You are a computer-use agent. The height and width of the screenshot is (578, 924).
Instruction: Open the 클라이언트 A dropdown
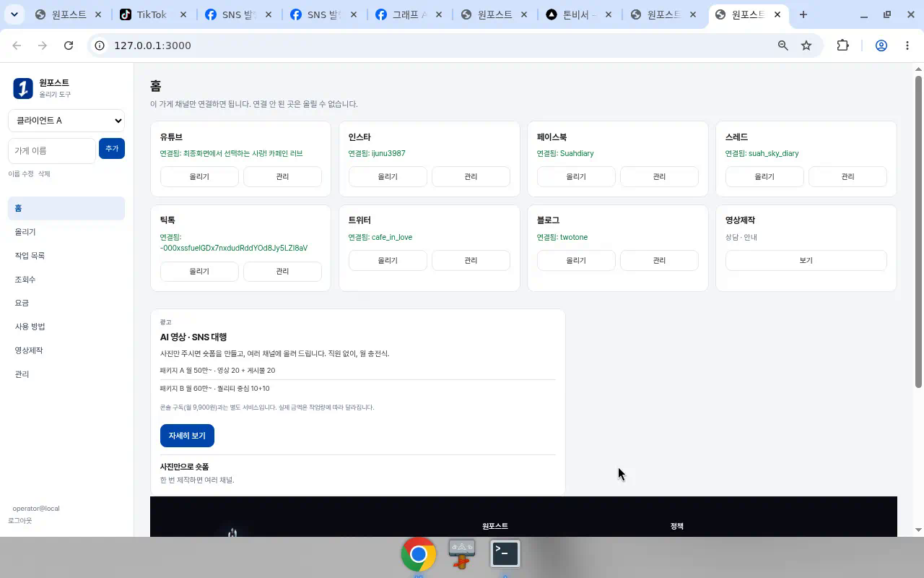[66, 121]
